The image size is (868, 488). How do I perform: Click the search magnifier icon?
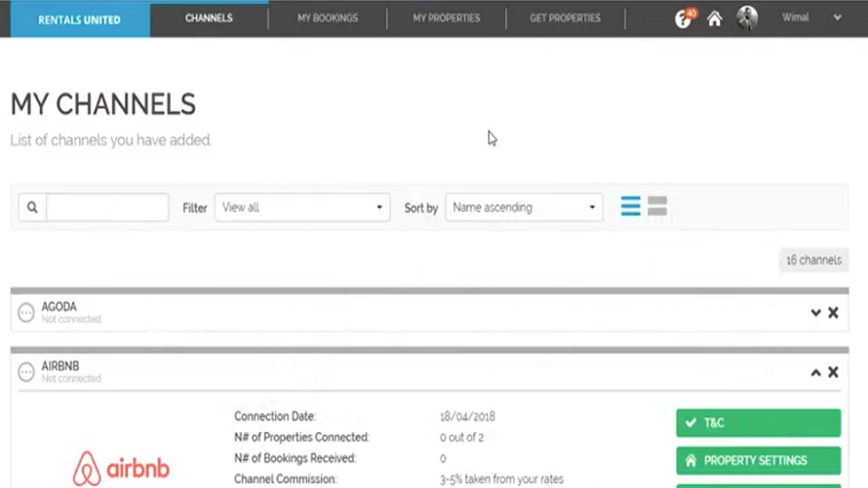pyautogui.click(x=32, y=207)
